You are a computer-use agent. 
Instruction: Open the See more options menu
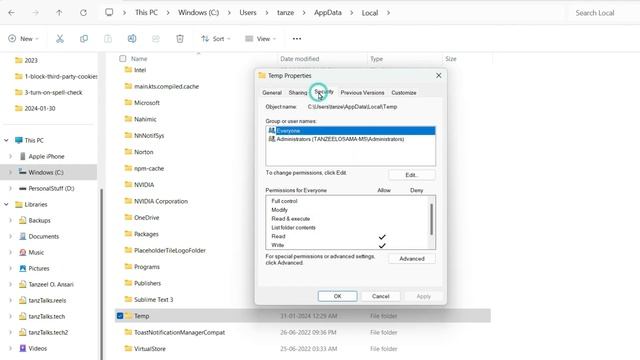coord(297,39)
